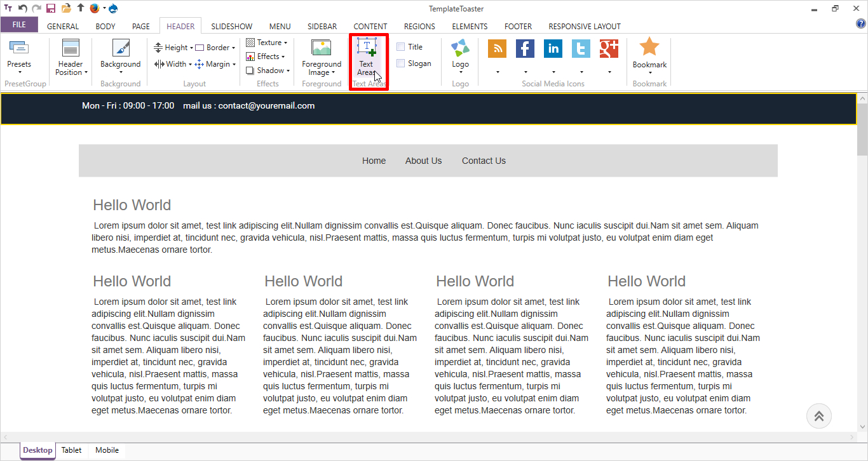Open the FOOTER ribbon tab

518,27
